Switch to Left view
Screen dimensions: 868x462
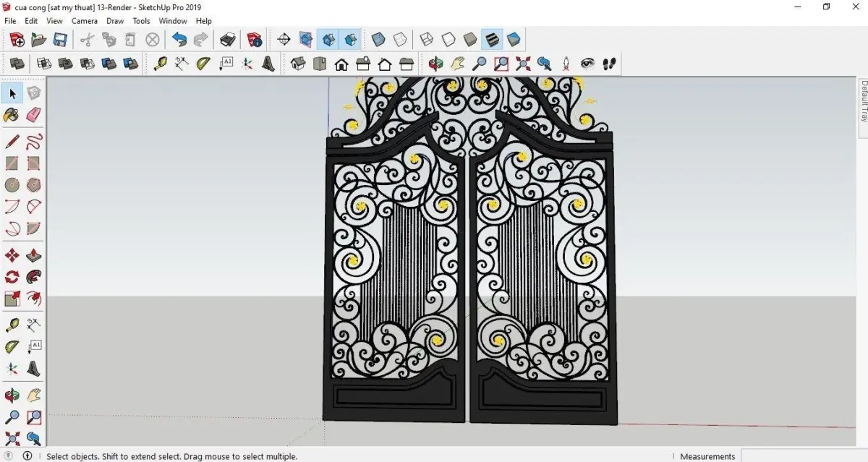pos(407,64)
